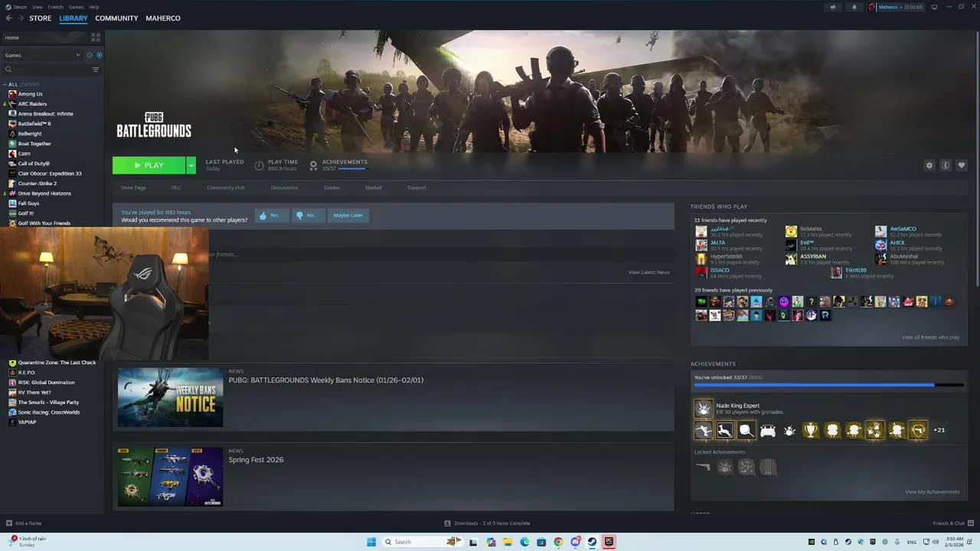Open the Support link

pyautogui.click(x=416, y=187)
